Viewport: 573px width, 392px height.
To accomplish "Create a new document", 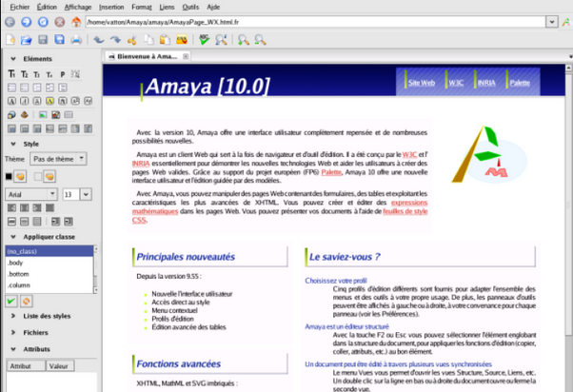I will click(10, 39).
